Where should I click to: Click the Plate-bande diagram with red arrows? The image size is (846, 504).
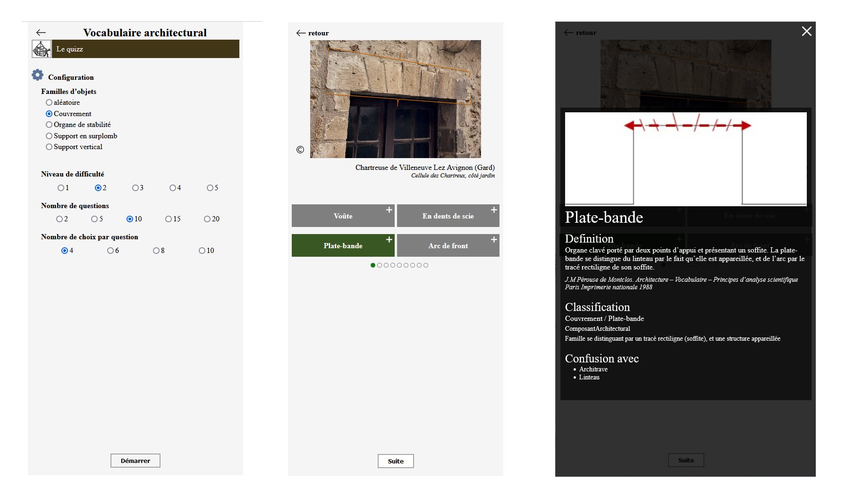point(686,159)
